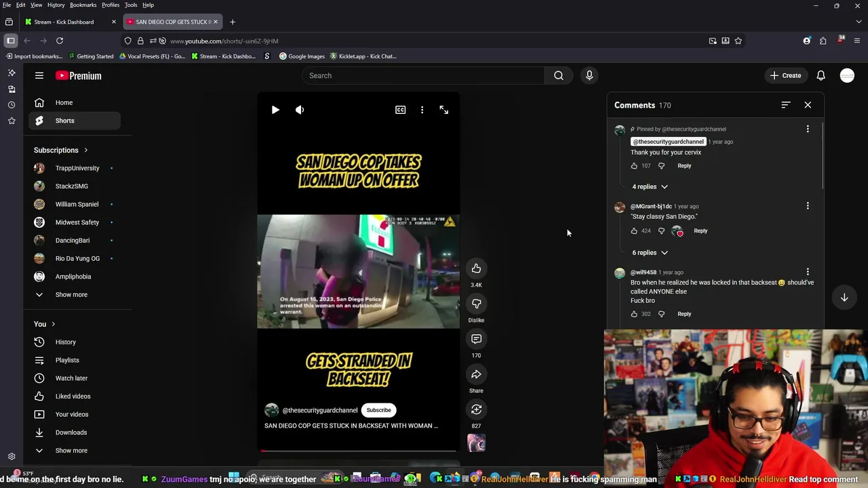Like the Short with 3.4K likes
Screen dimensions: 868x488
pos(476,268)
